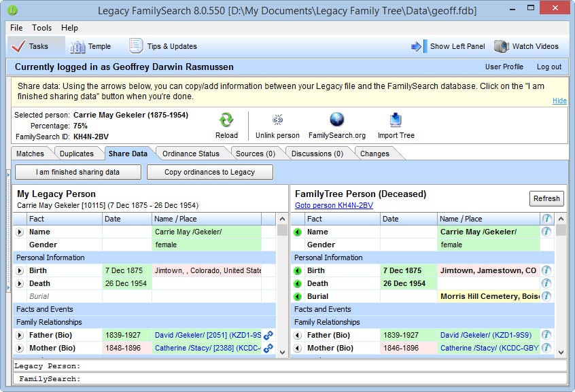Click 'I am finished sharing data' button
575x392 pixels.
tap(77, 172)
